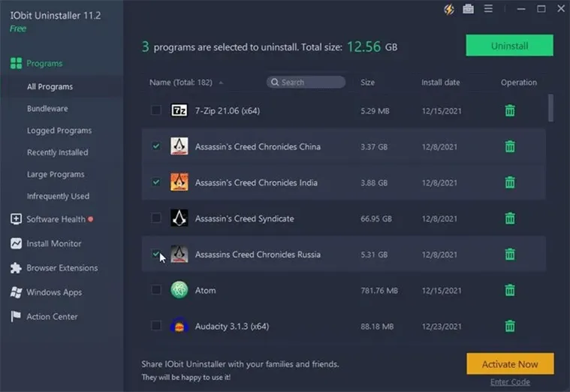The image size is (570, 392).
Task: Uncheck Assassin's Creed Chronicles India checkbox
Action: (156, 182)
